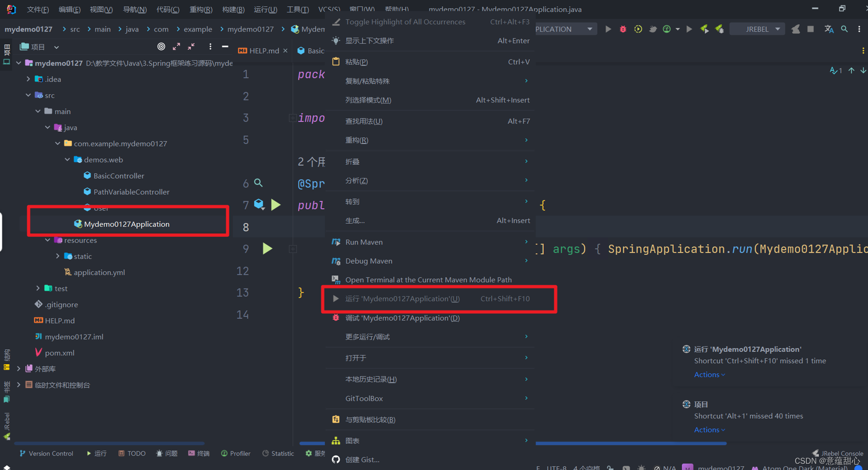Image resolution: width=868 pixels, height=470 pixels.
Task: Select 查找用法 find usages menu item
Action: [430, 121]
